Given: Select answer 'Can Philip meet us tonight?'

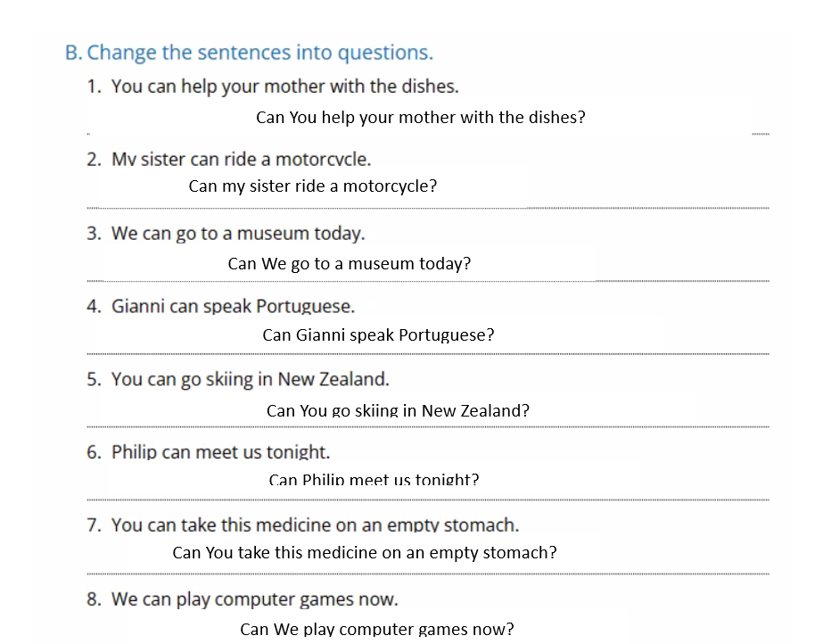Looking at the screenshot, I should (x=374, y=479).
